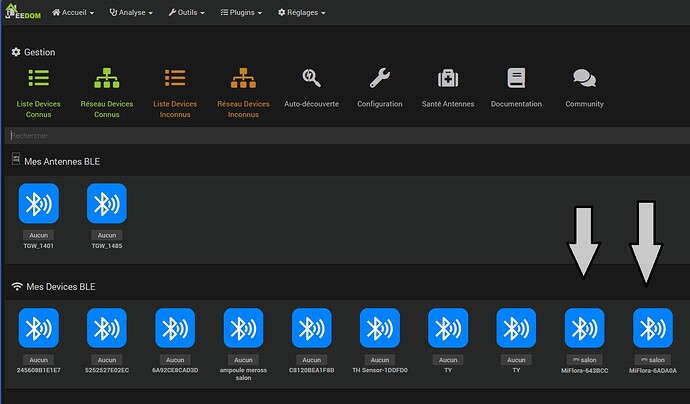The image size is (690, 404).
Task: Click the Mes Devices BLE heading
Action: point(61,286)
